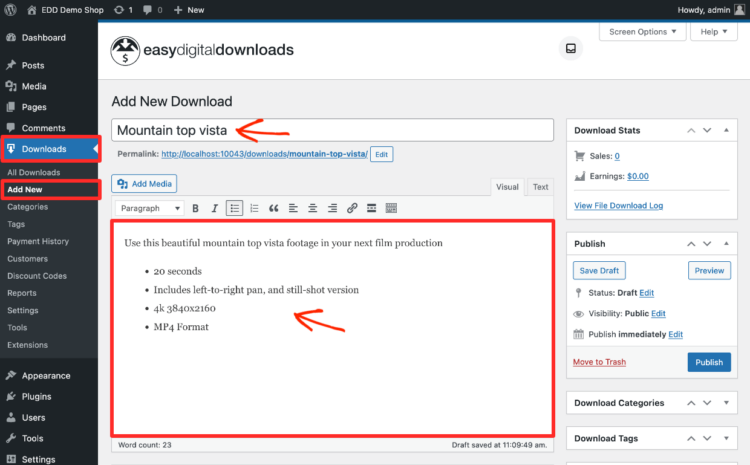The height and width of the screenshot is (465, 750).
Task: Apply italic formatting in editor toolbar
Action: tap(214, 208)
